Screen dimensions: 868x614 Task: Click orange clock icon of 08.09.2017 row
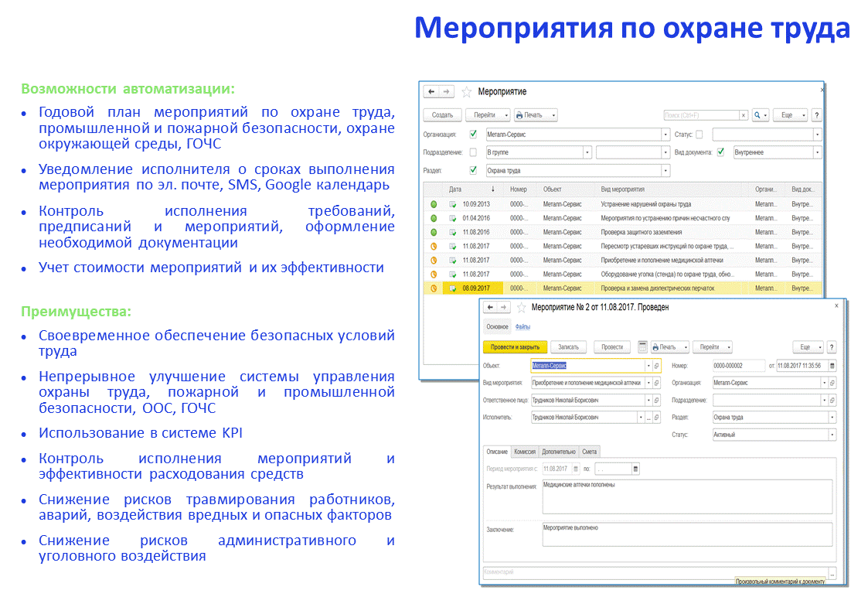click(434, 288)
